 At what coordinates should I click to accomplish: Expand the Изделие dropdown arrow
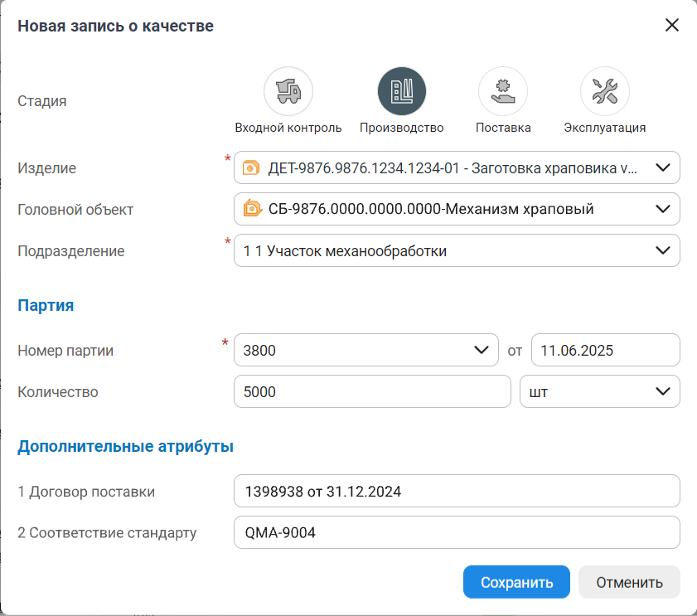coord(663,167)
